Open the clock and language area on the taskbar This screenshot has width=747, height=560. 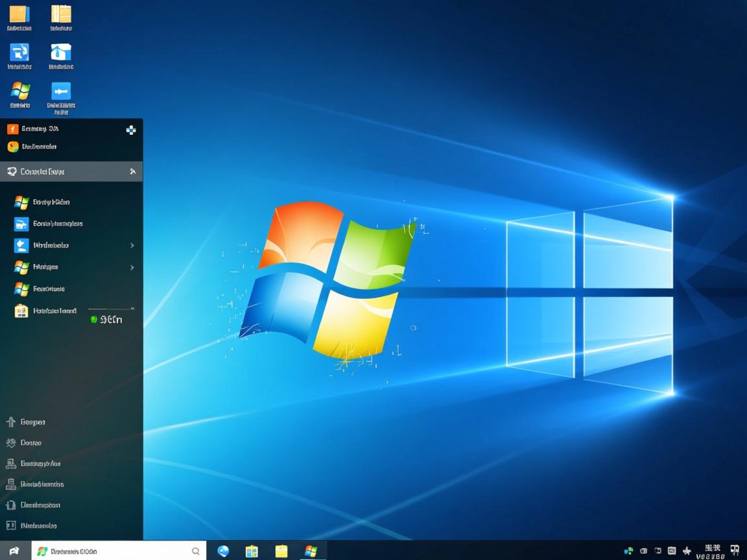[713, 551]
